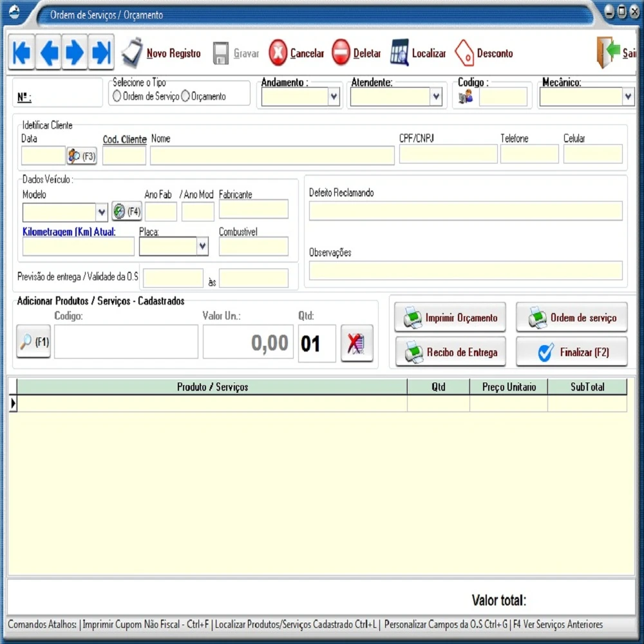Go to next record arrow
Image resolution: width=644 pixels, height=644 pixels.
(75, 53)
